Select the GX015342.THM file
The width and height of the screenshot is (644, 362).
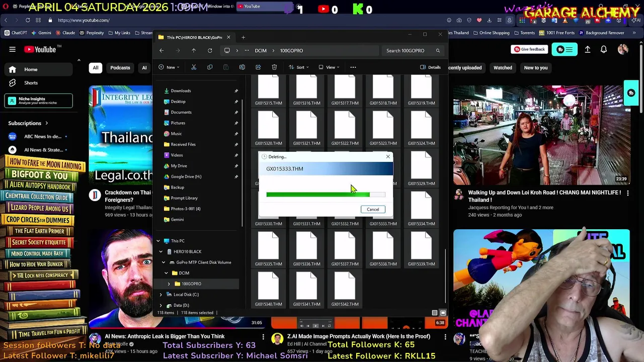point(345,289)
